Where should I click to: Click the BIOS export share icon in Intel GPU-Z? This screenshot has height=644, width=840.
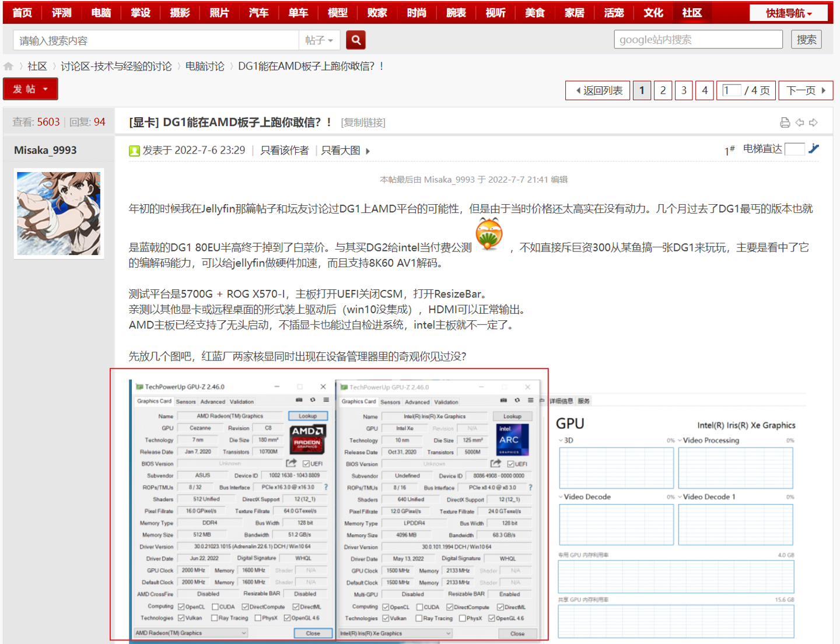coord(496,464)
